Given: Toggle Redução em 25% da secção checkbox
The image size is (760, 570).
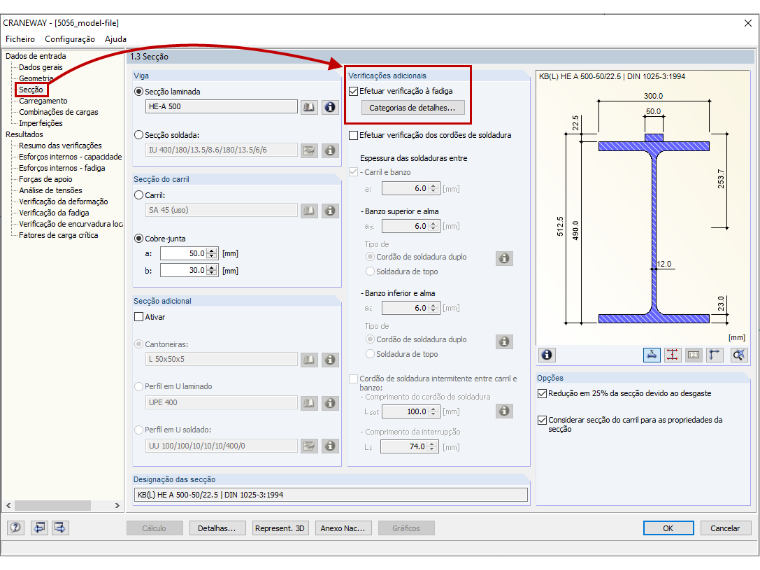Looking at the screenshot, I should (x=542, y=393).
